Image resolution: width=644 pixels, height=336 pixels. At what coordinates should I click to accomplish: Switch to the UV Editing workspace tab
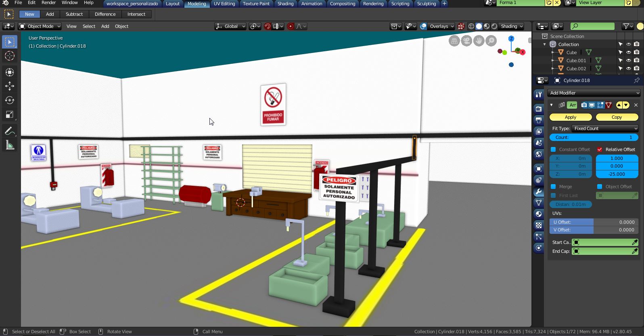coord(224,4)
